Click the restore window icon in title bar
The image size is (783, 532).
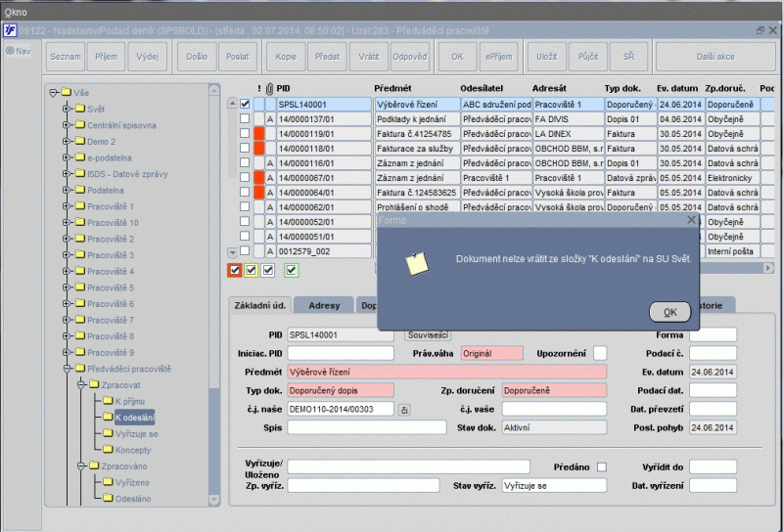point(760,30)
